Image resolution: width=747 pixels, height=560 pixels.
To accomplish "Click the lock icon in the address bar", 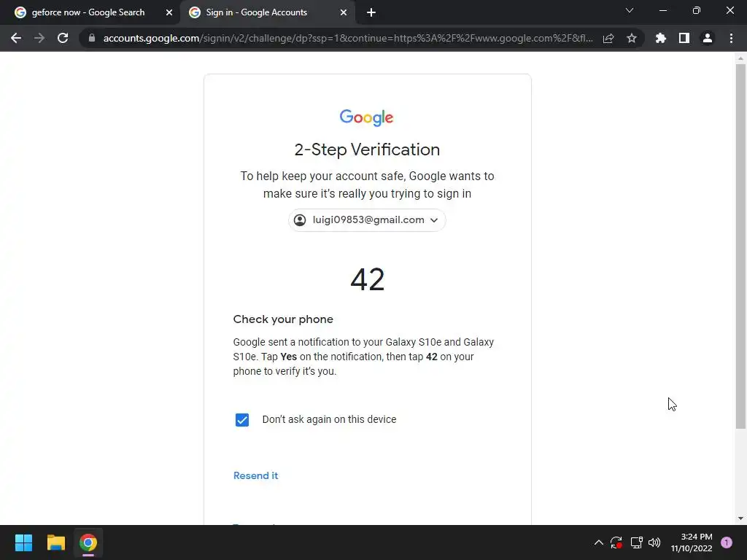I will click(x=92, y=38).
